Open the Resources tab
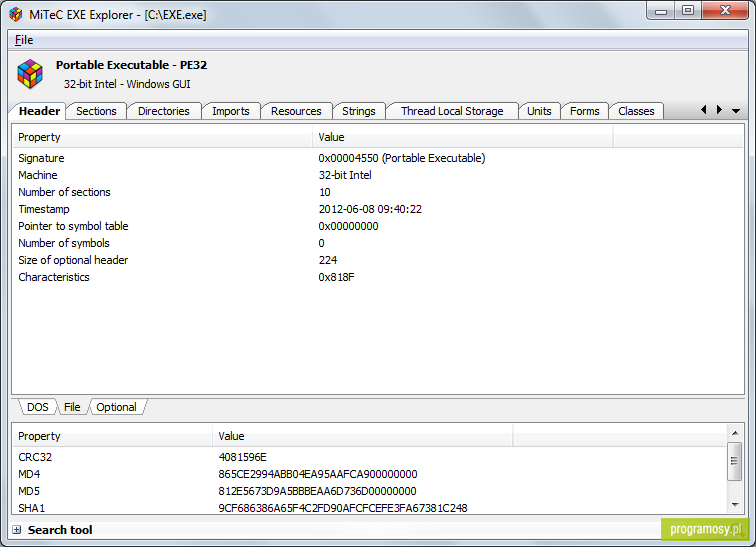 296,111
